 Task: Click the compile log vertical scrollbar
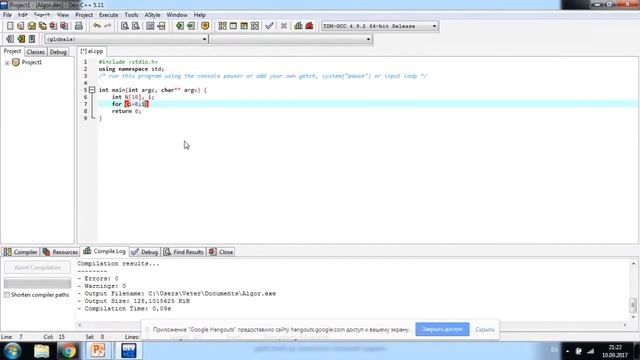point(633,290)
